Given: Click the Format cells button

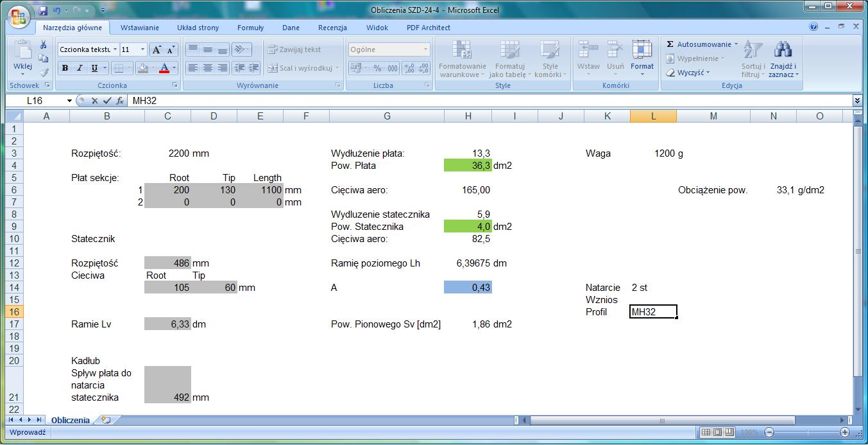Looking at the screenshot, I should click(x=642, y=58).
